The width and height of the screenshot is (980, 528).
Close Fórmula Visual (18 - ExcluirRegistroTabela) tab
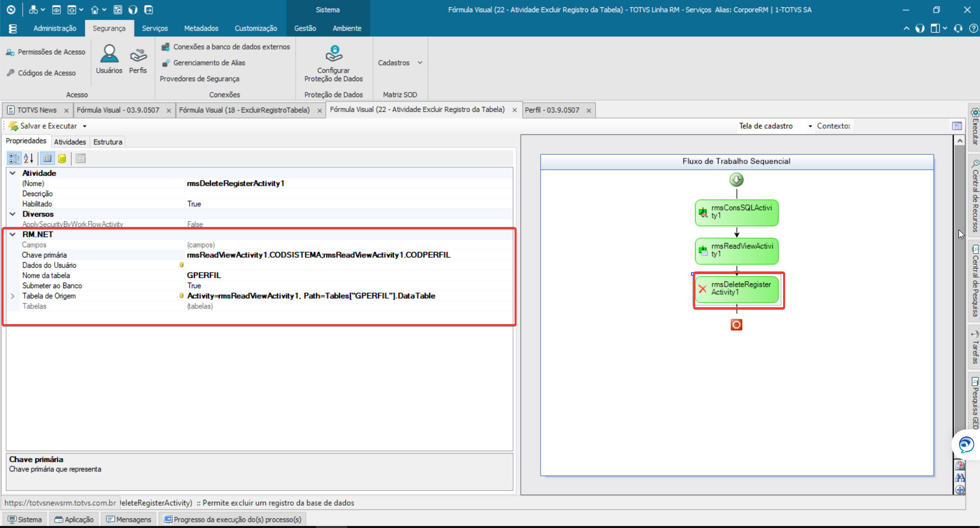[x=320, y=110]
